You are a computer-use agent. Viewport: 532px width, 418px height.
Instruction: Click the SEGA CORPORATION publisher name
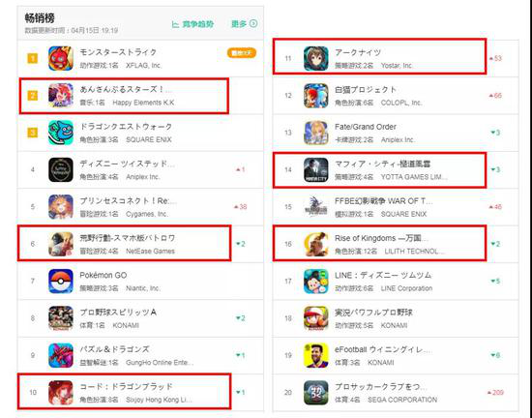tap(402, 400)
